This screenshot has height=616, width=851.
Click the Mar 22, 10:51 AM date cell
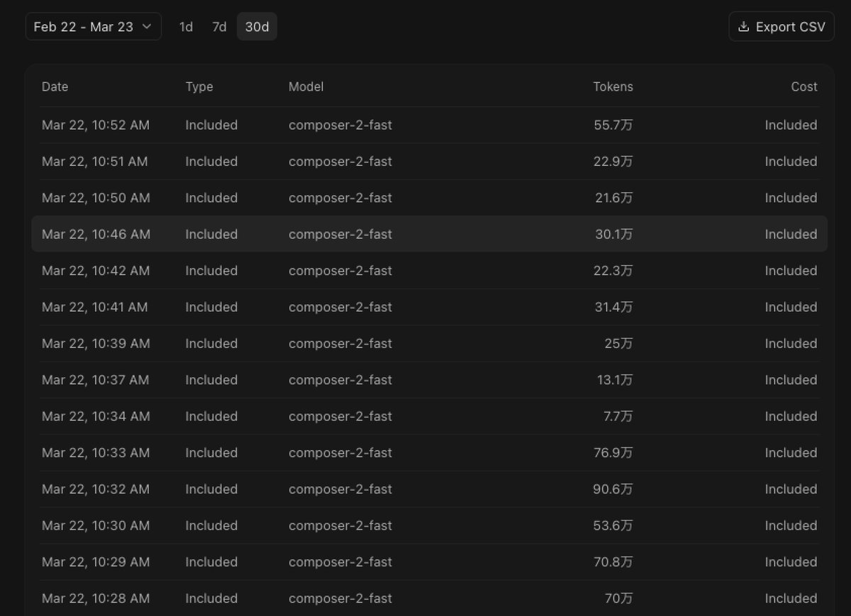[x=95, y=162]
